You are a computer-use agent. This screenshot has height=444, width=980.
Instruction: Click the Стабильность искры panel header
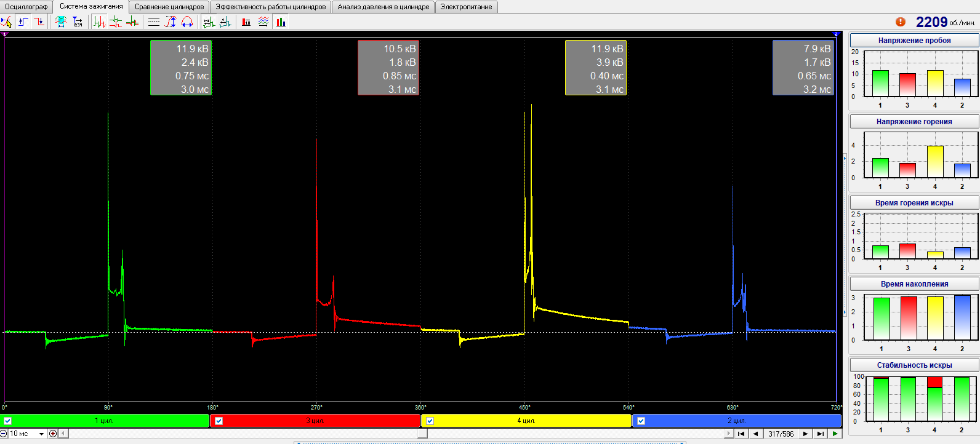point(914,365)
